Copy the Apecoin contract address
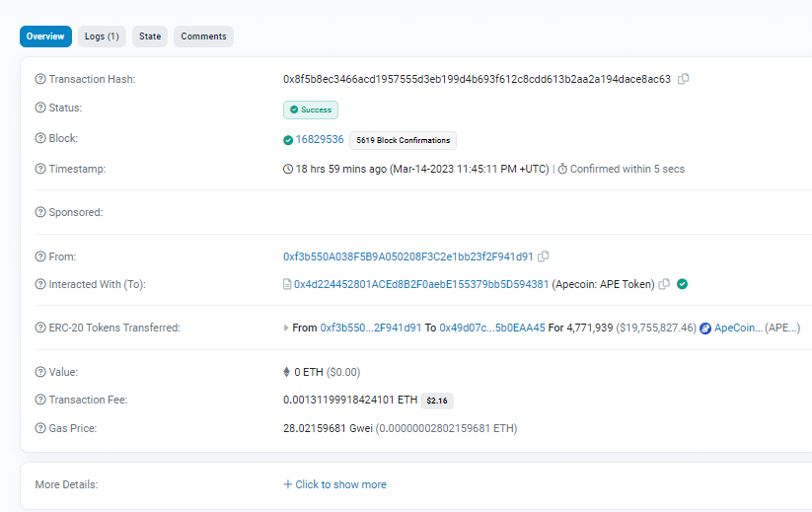This screenshot has width=812, height=512. pos(664,284)
